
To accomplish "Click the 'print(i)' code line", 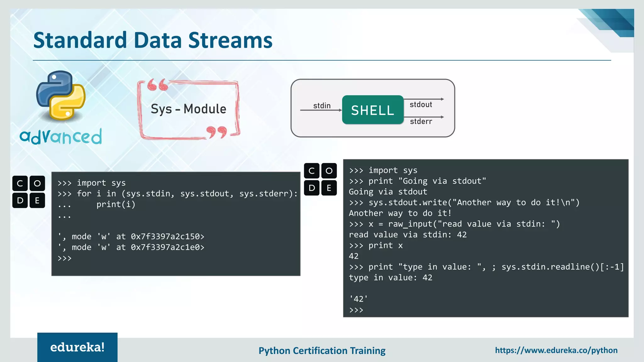I will 116,204.
